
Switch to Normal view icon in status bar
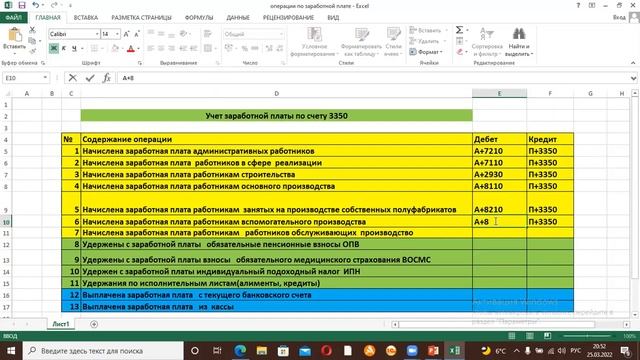(x=511, y=336)
